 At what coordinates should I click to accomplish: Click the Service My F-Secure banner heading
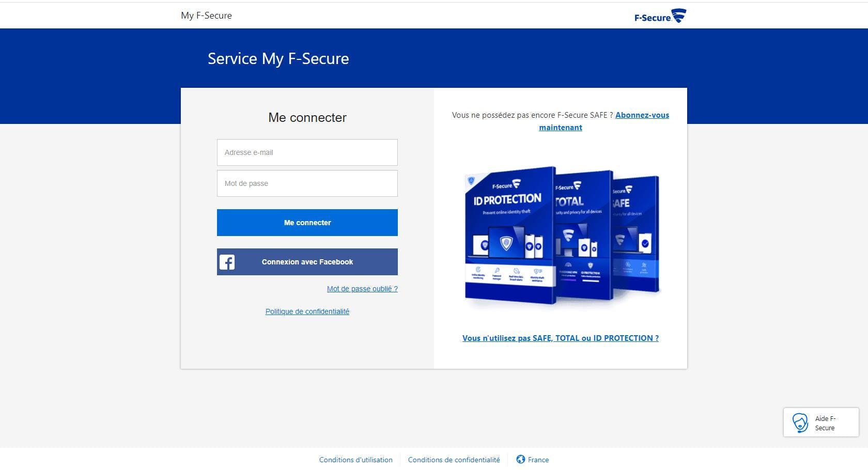point(278,59)
